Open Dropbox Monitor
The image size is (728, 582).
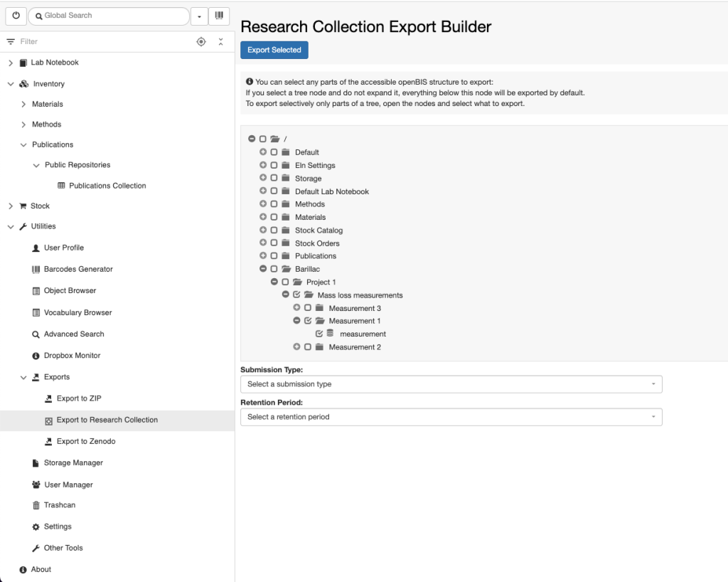(x=72, y=355)
